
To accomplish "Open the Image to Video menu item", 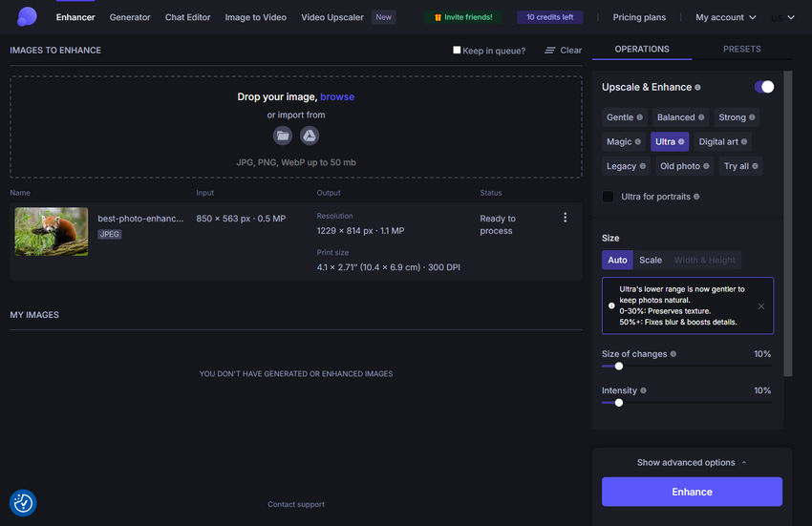I will 255,17.
